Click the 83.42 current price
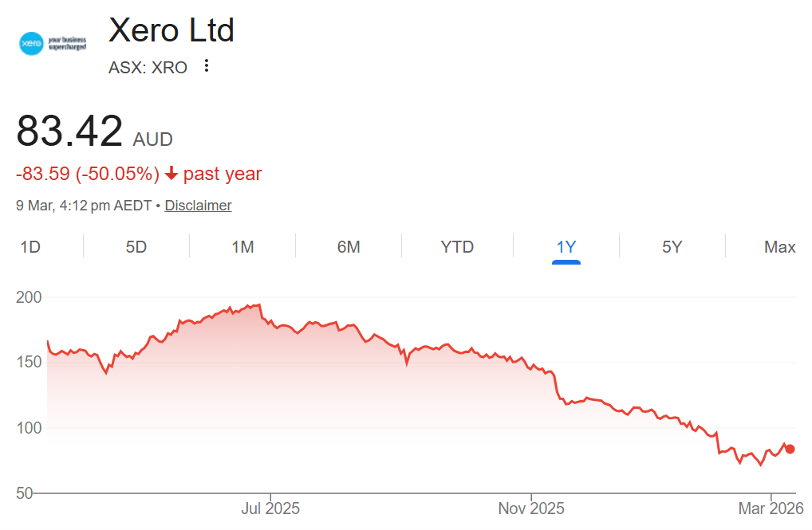 click(70, 131)
